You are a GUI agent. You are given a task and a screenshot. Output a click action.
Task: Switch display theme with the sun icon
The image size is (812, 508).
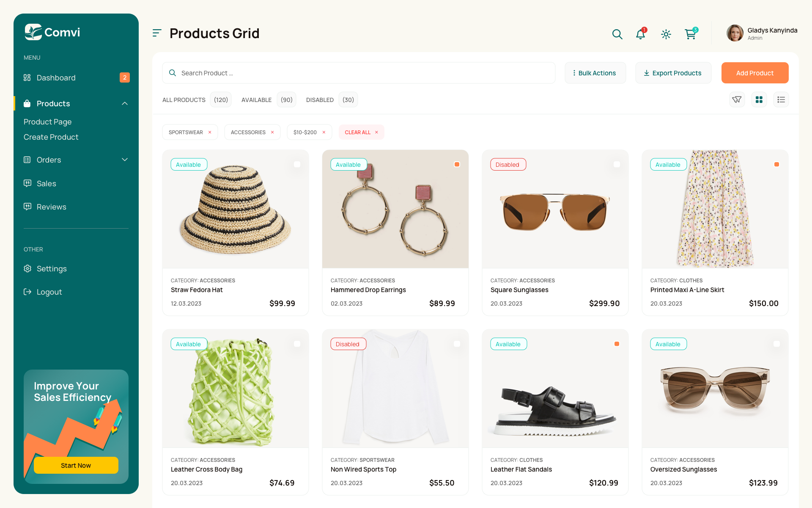(x=666, y=34)
